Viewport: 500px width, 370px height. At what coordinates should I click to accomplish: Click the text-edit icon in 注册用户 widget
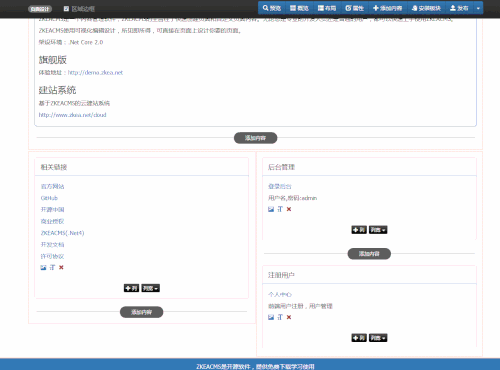point(280,317)
